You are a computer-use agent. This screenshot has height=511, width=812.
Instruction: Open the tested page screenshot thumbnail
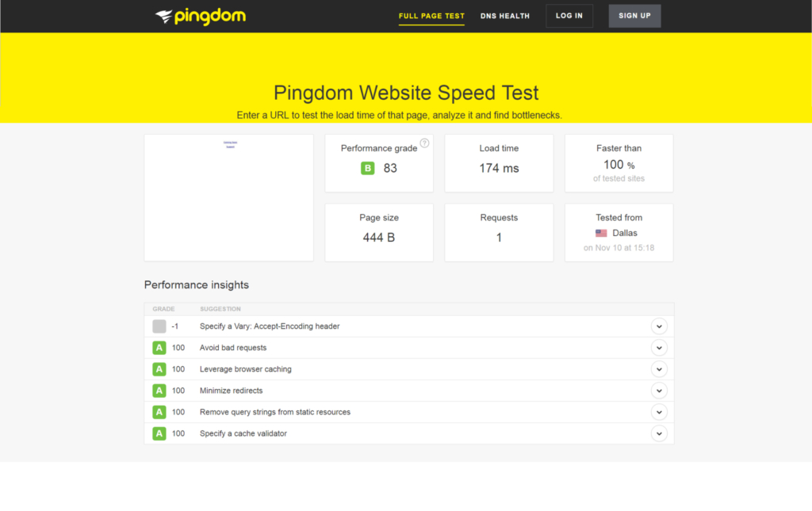point(229,197)
